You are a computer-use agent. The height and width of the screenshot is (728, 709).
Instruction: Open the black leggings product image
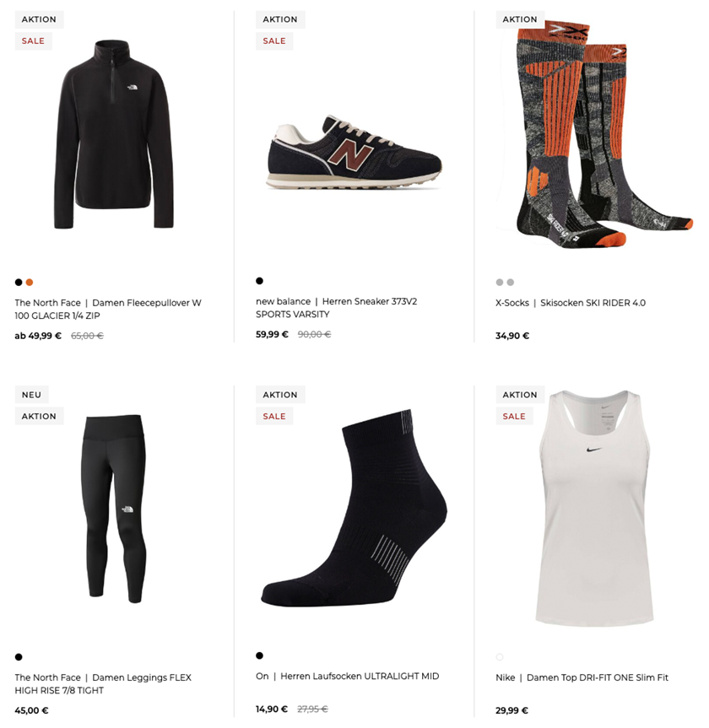tap(114, 509)
